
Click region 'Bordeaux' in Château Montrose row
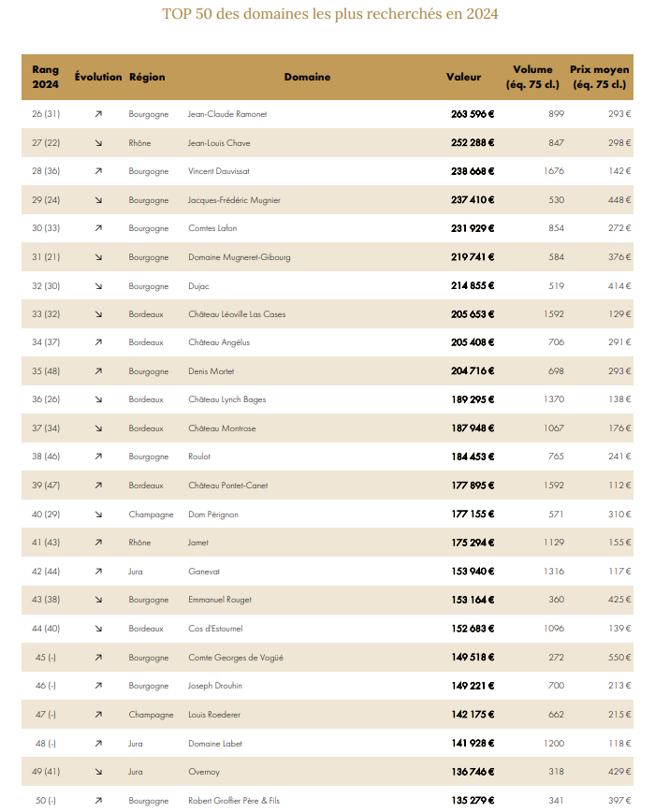tap(146, 428)
